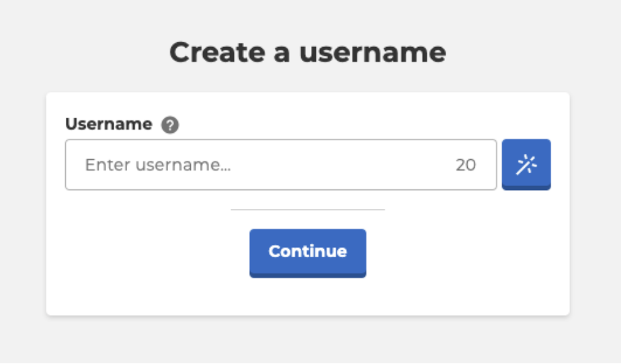Click the bold Username text label
Image resolution: width=621 pixels, height=364 pixels.
pos(109,124)
